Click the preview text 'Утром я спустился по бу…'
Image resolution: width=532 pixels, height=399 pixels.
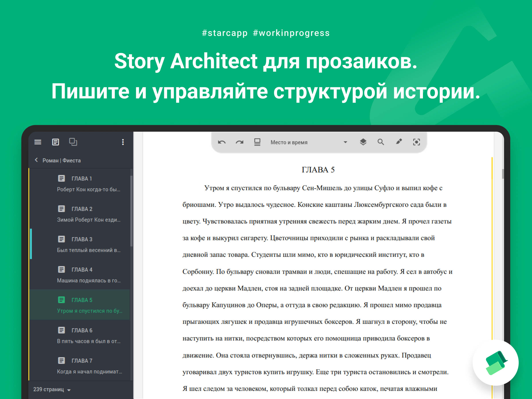pos(90,311)
